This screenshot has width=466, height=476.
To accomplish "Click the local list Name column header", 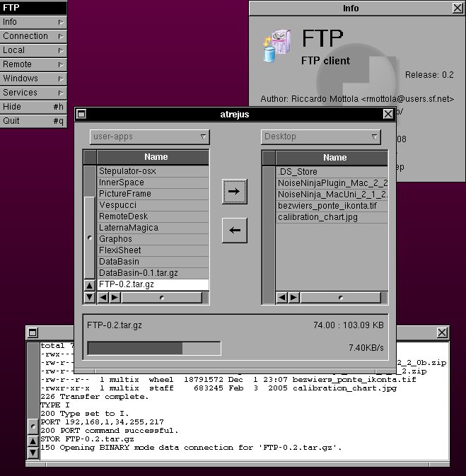I will point(153,157).
